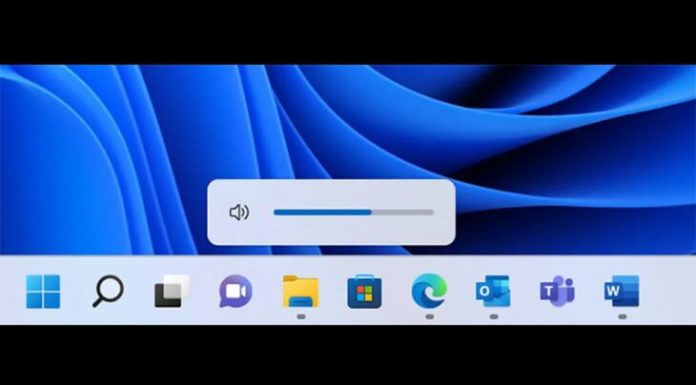
Task: Click the running indicator below the Word icon
Action: tap(622, 317)
